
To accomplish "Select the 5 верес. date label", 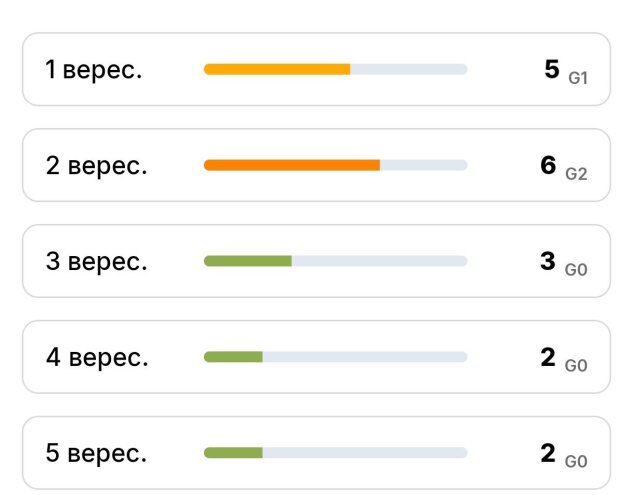I will coord(96,453).
